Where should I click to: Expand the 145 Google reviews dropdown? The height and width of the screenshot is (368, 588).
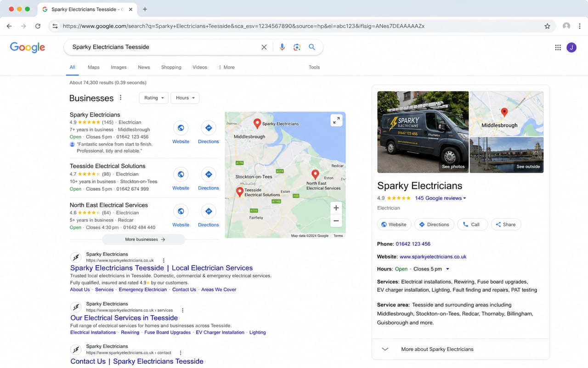(x=441, y=198)
